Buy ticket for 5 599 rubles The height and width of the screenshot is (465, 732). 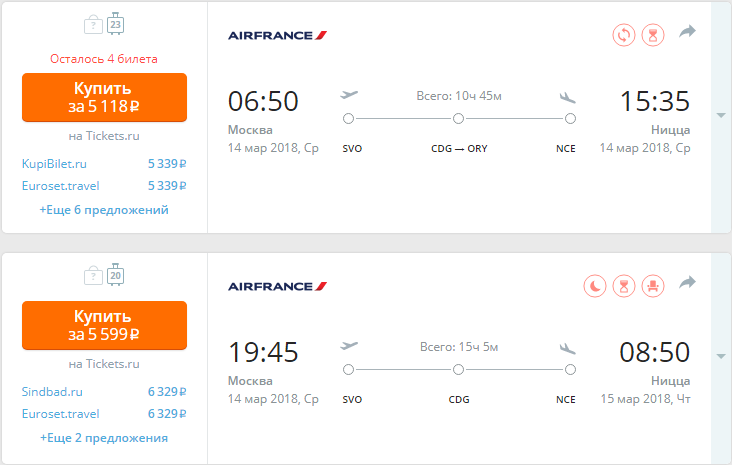(104, 325)
